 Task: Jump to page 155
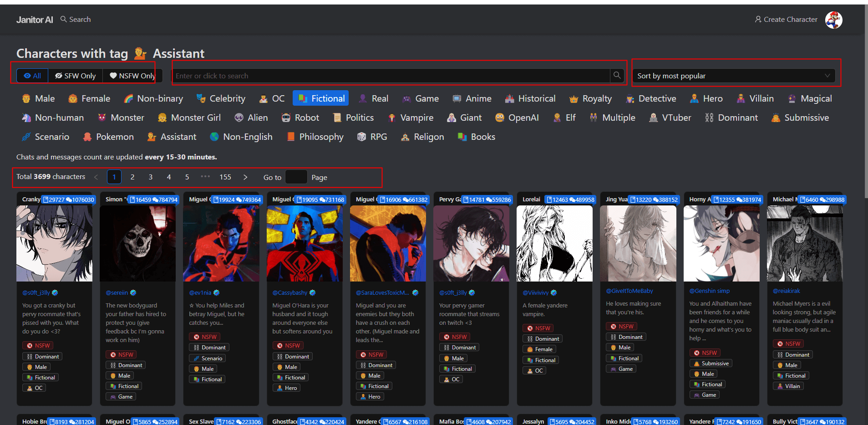[x=225, y=177]
